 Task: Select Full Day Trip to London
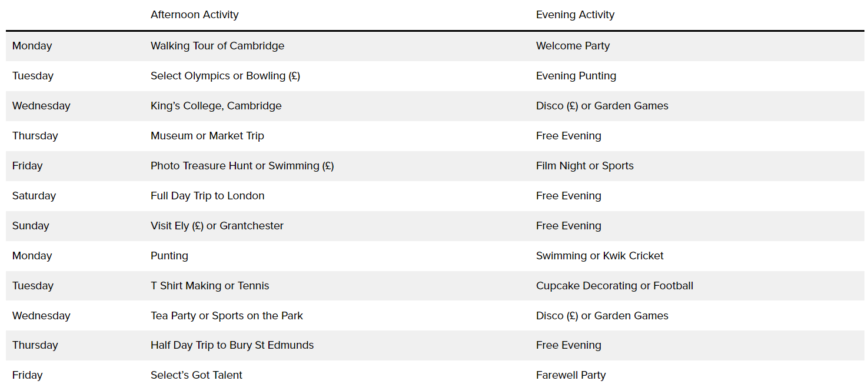pos(207,196)
